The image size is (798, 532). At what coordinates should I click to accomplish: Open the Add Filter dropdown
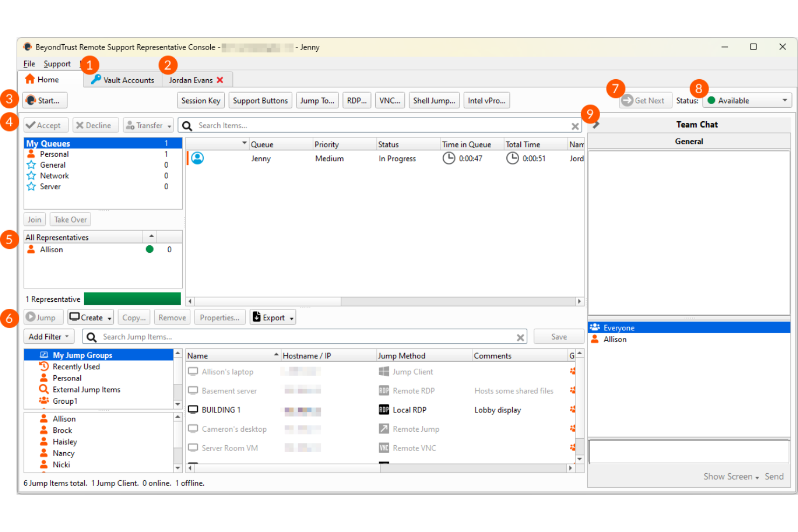[49, 336]
